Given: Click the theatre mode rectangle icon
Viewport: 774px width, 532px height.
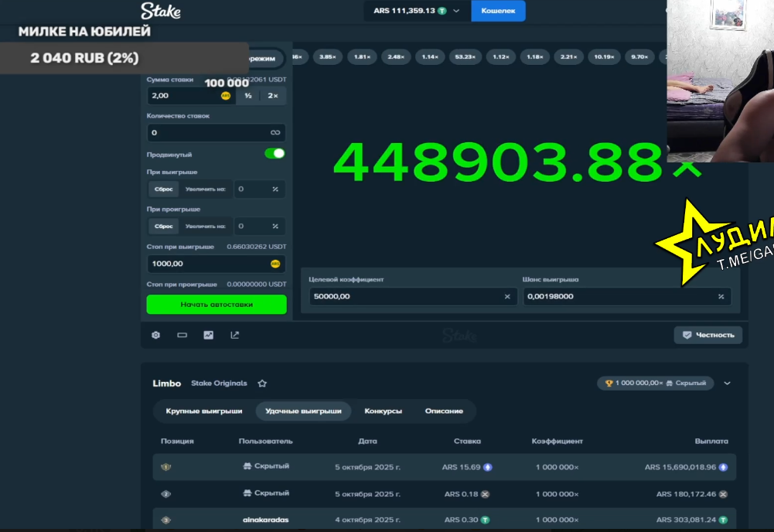Looking at the screenshot, I should (182, 335).
